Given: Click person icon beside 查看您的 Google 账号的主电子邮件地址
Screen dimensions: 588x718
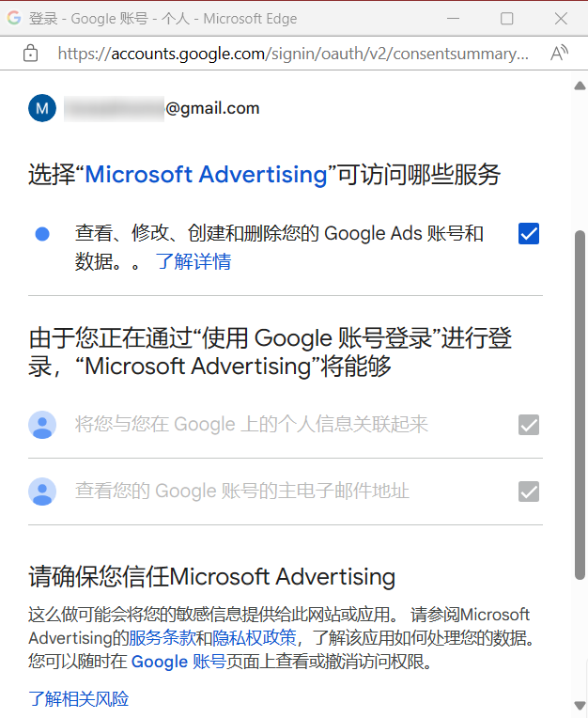Looking at the screenshot, I should point(42,492).
